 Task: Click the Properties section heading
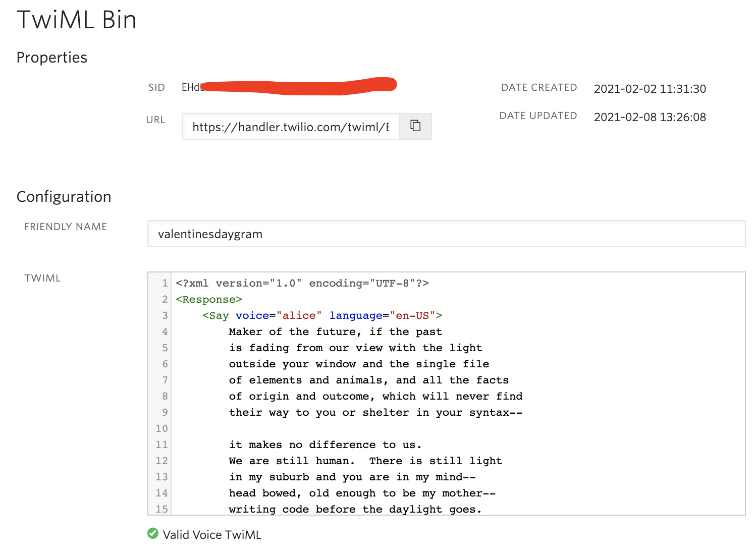click(x=52, y=58)
